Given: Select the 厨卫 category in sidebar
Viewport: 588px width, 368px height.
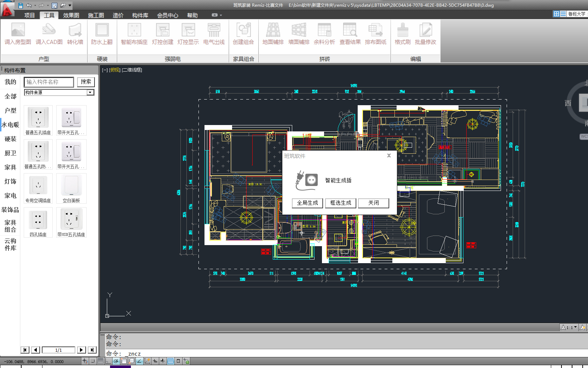Looking at the screenshot, I should click(x=10, y=153).
